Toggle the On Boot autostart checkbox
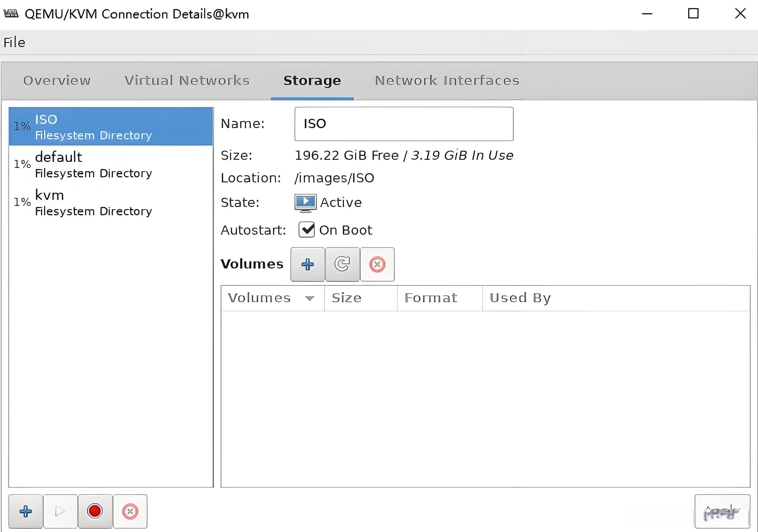 click(307, 230)
